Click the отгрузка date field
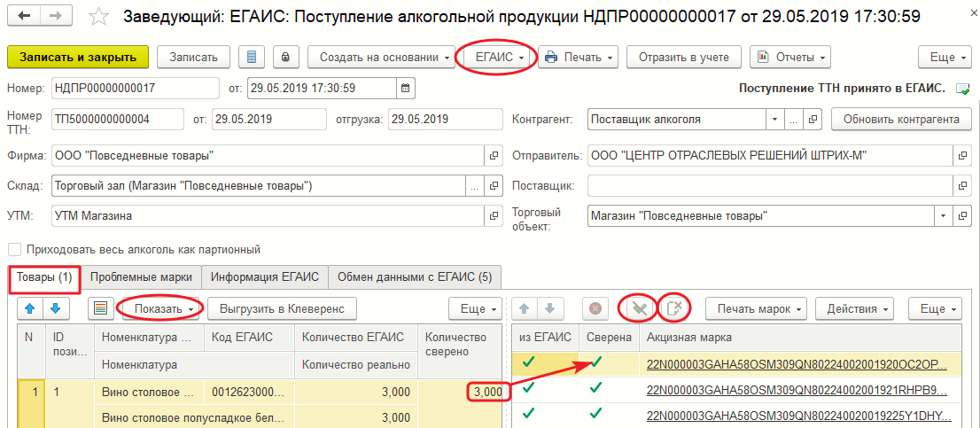The height and width of the screenshot is (428, 980). tap(445, 120)
